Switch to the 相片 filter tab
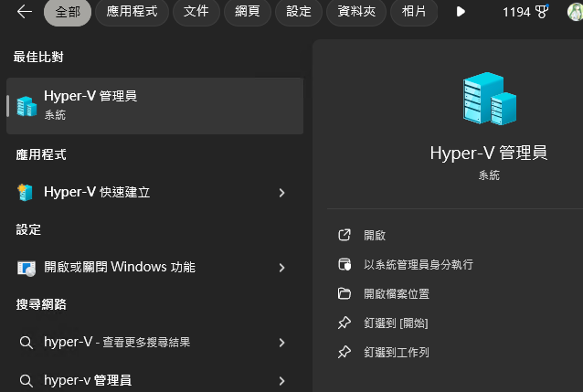The image size is (583, 392). (414, 12)
